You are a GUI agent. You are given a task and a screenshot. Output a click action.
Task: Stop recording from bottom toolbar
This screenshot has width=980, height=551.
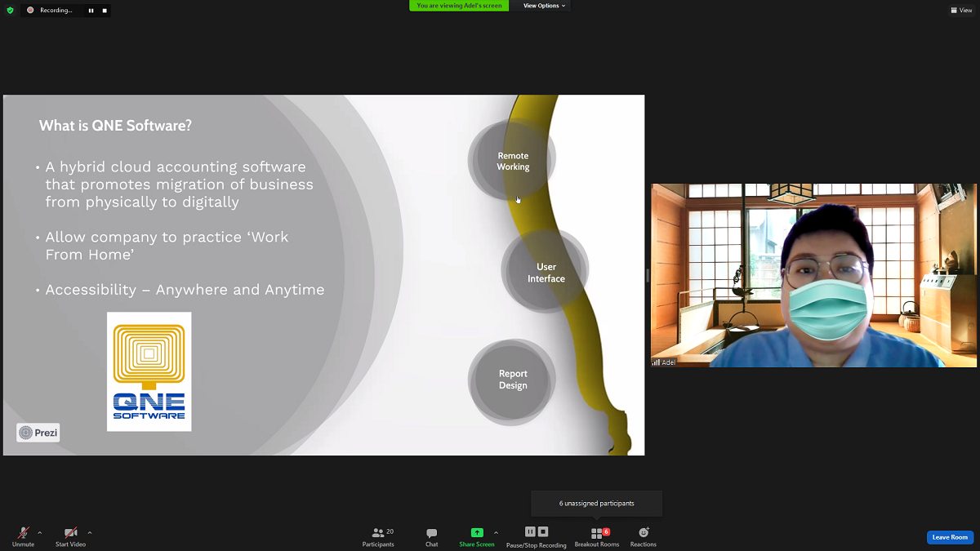pos(543,532)
